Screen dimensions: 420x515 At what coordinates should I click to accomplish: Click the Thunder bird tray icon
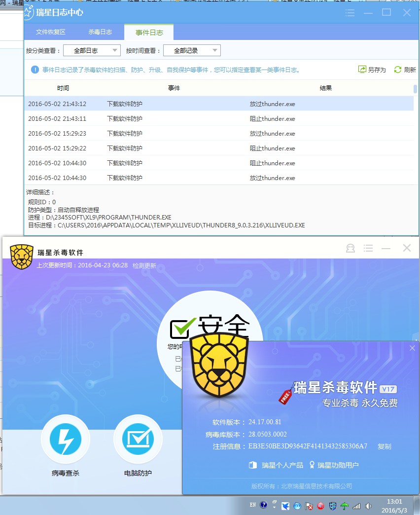(285, 506)
